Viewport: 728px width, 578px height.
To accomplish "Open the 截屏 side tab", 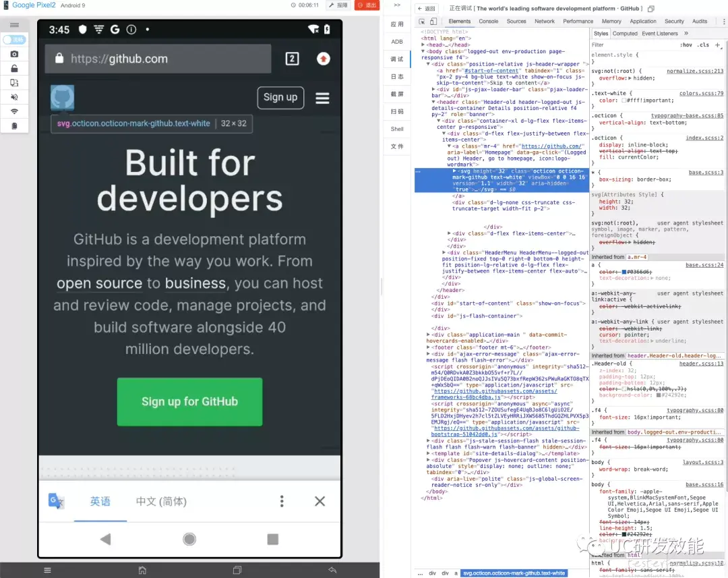I will pos(397,94).
